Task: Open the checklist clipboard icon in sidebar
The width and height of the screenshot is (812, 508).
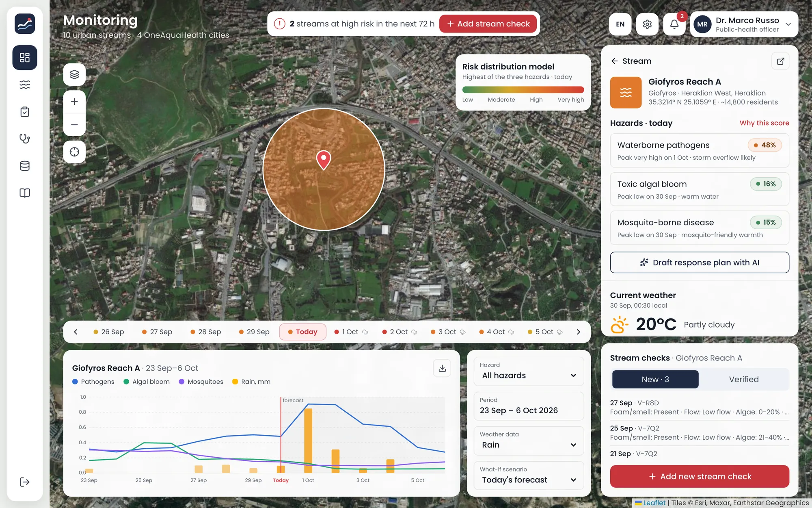Action: pyautogui.click(x=25, y=112)
